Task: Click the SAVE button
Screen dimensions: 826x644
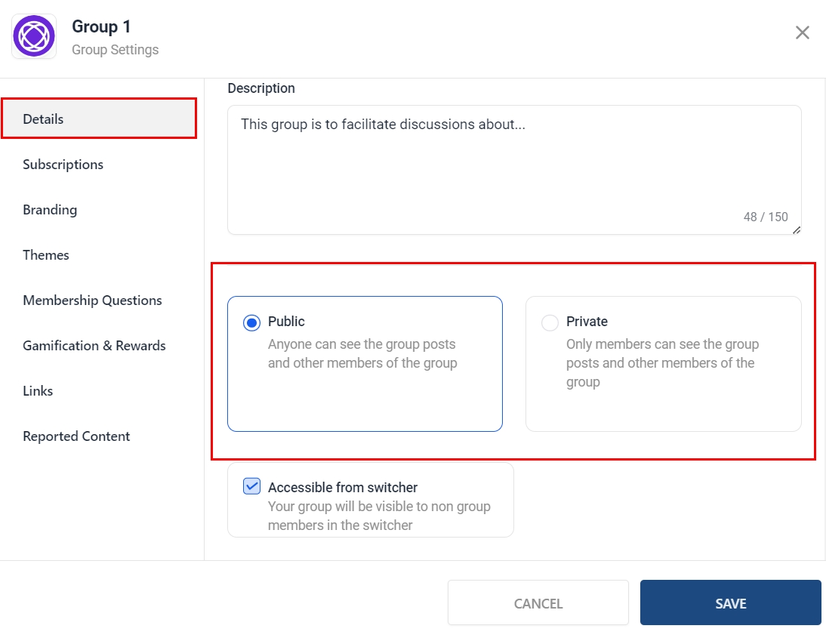Action: pos(730,603)
